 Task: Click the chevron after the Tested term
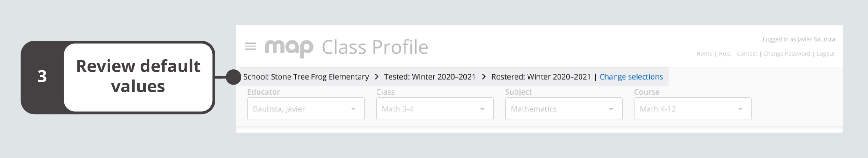pos(484,77)
